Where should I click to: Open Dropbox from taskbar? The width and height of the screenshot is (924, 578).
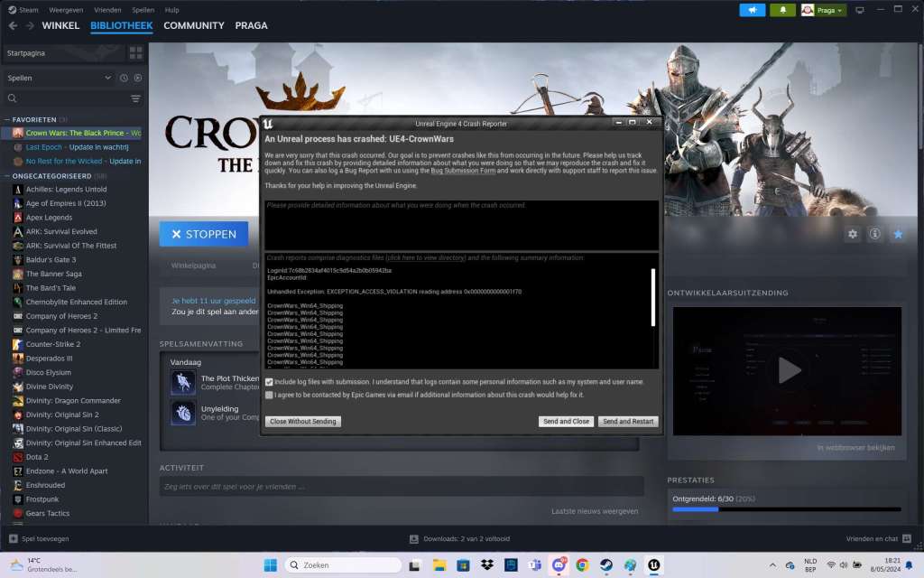[486, 565]
